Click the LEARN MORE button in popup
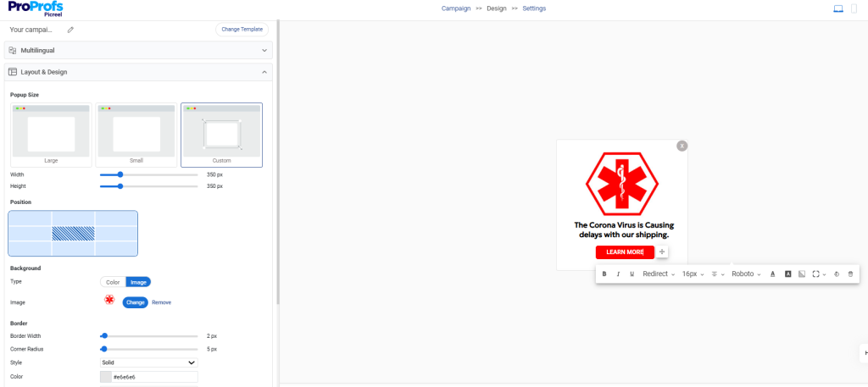Viewport: 868px width, 387px height. pos(625,252)
